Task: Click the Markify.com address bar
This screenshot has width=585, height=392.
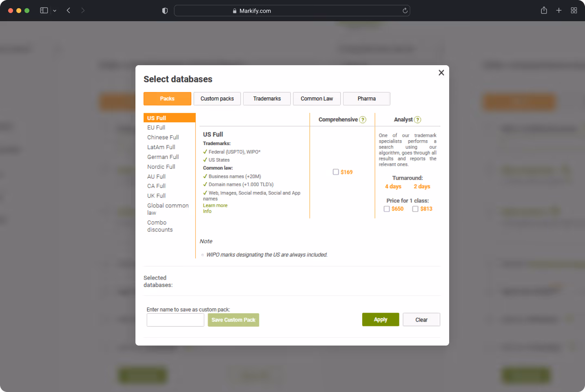Action: point(292,11)
